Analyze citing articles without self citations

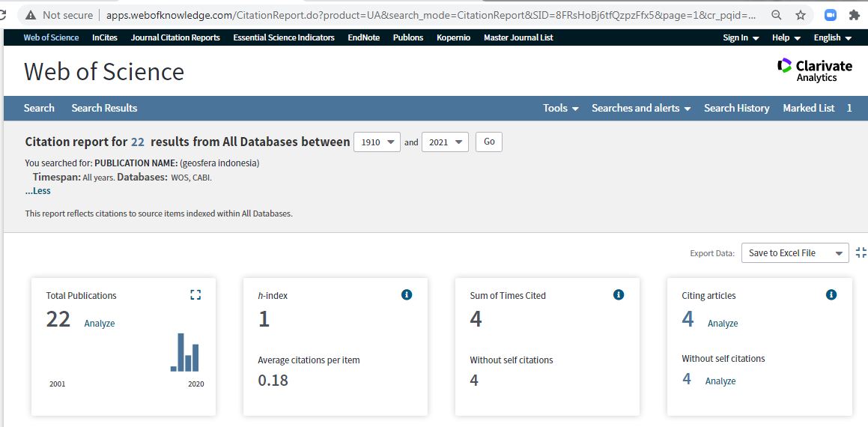(x=720, y=381)
